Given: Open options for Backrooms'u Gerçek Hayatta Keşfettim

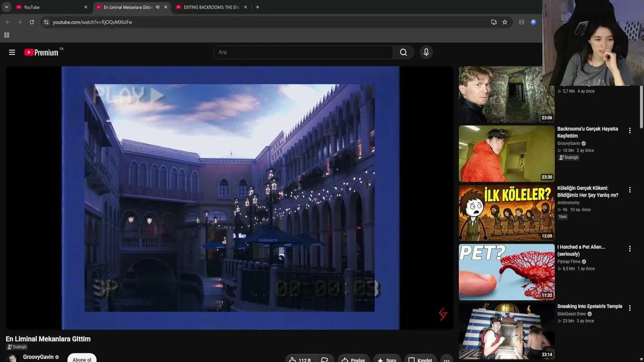Looking at the screenshot, I should [629, 131].
